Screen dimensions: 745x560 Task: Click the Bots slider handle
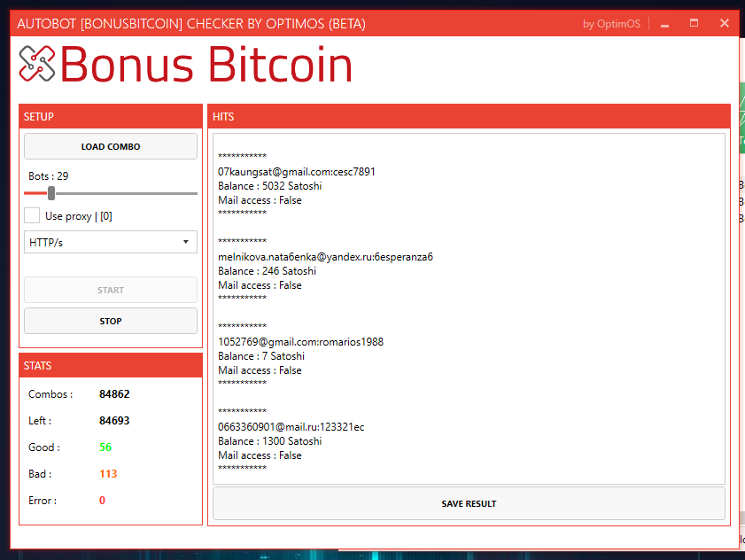tap(51, 193)
